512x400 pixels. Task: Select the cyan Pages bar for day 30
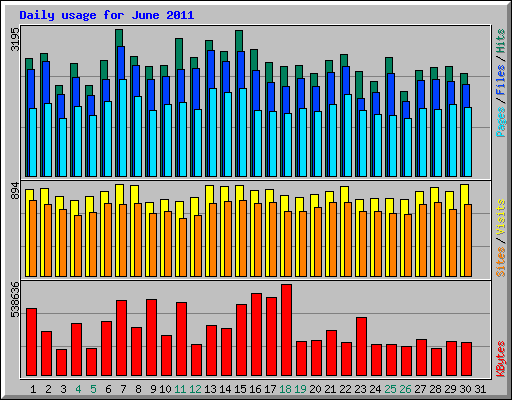point(468,142)
